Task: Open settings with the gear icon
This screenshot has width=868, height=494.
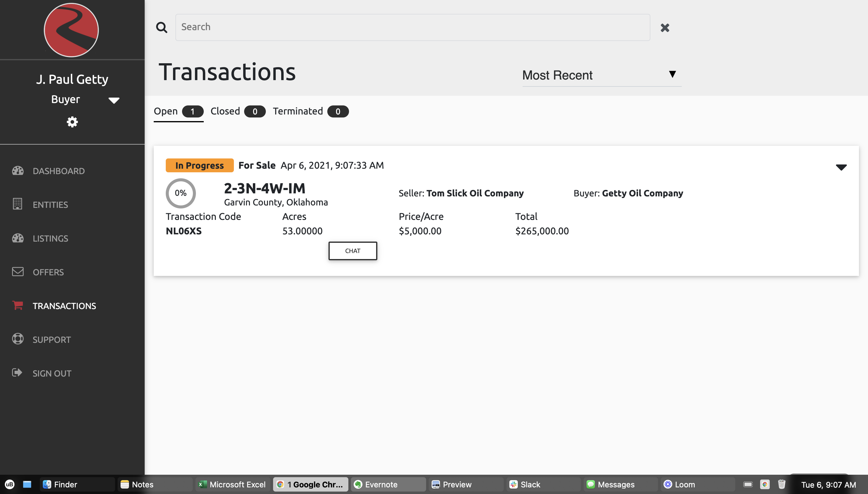Action: (72, 122)
